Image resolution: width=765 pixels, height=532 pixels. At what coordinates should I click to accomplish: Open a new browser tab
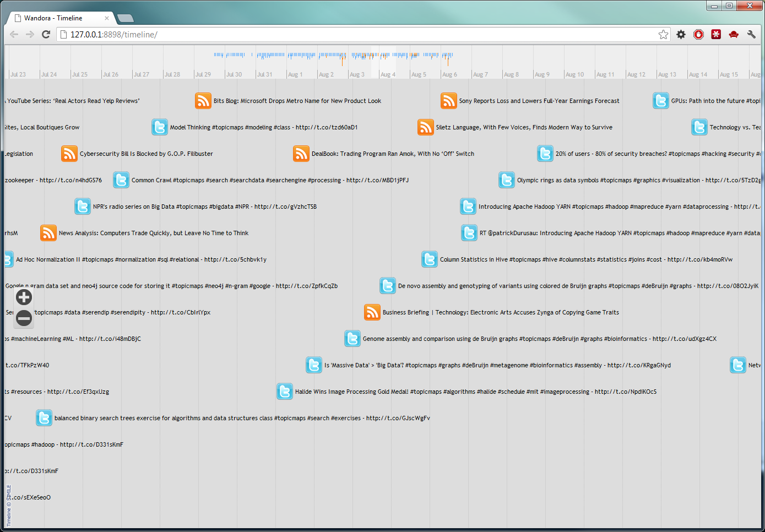[x=124, y=18]
